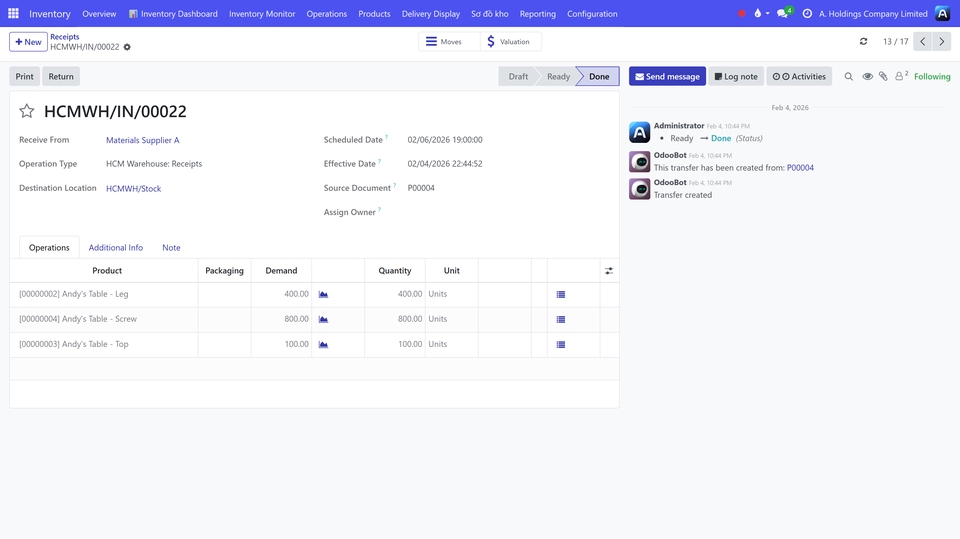Open column settings adjuster in operations table
This screenshot has height=539, width=960.
[609, 271]
